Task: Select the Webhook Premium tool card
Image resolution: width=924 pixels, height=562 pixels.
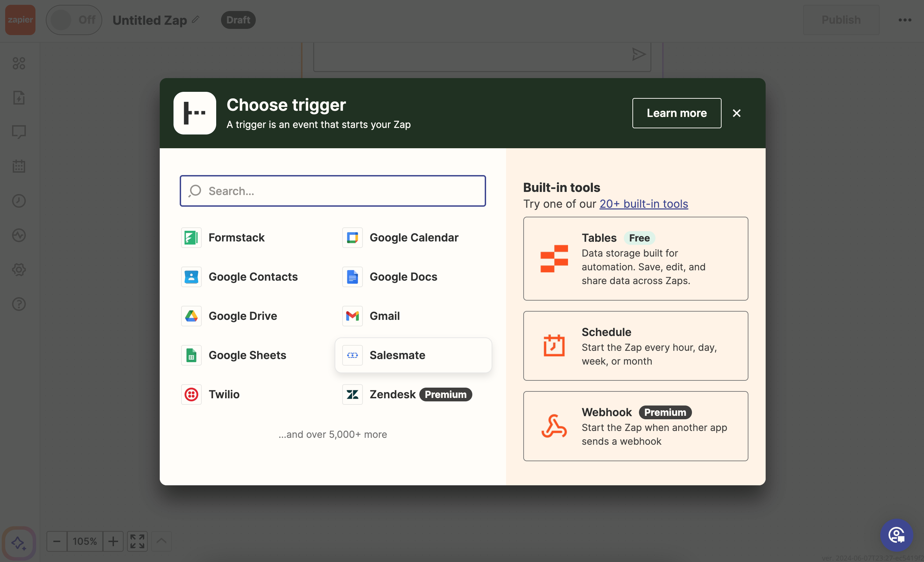Action: tap(635, 426)
